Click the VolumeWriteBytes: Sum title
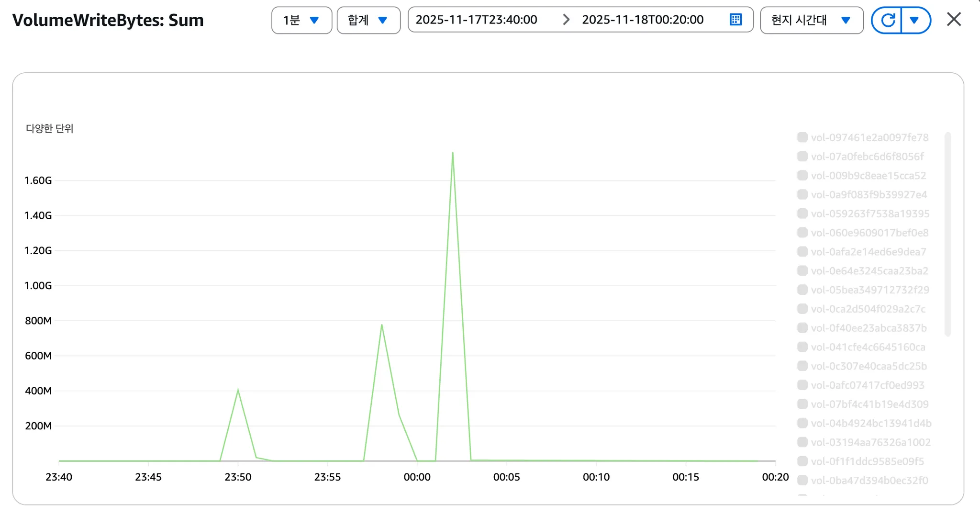Viewport: 980px width, 516px height. [x=108, y=20]
